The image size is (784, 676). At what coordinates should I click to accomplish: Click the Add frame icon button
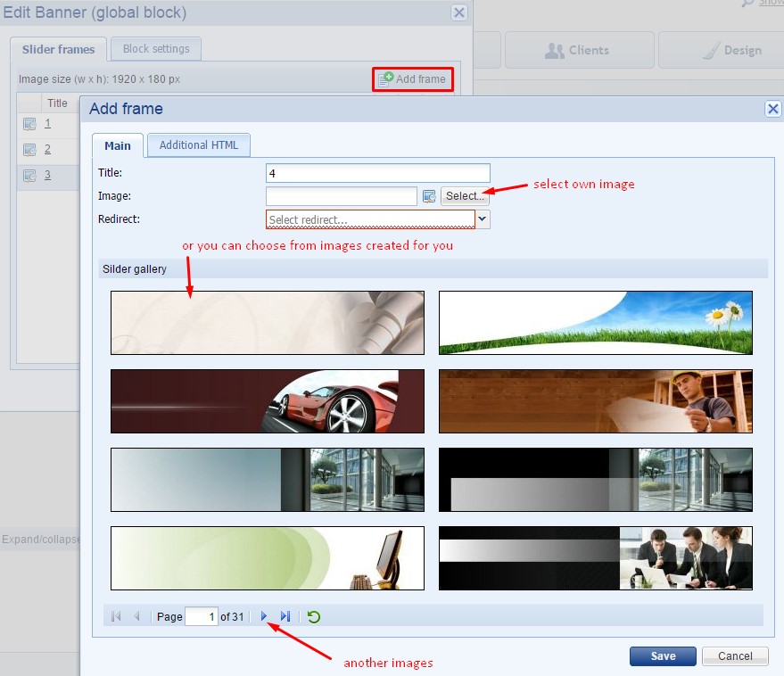click(x=412, y=79)
